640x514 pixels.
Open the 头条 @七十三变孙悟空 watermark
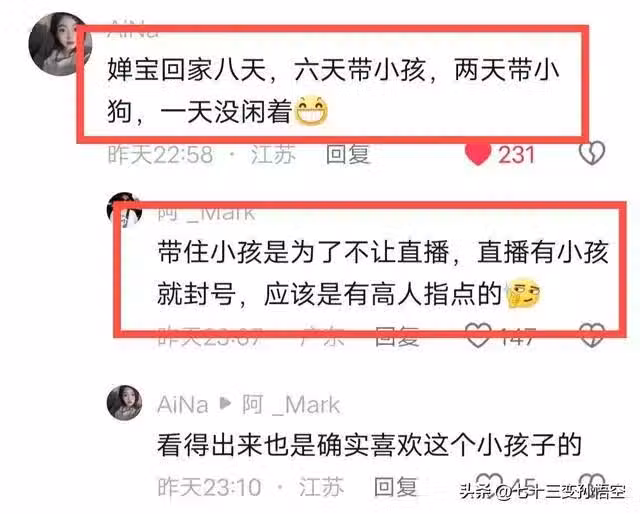click(542, 491)
